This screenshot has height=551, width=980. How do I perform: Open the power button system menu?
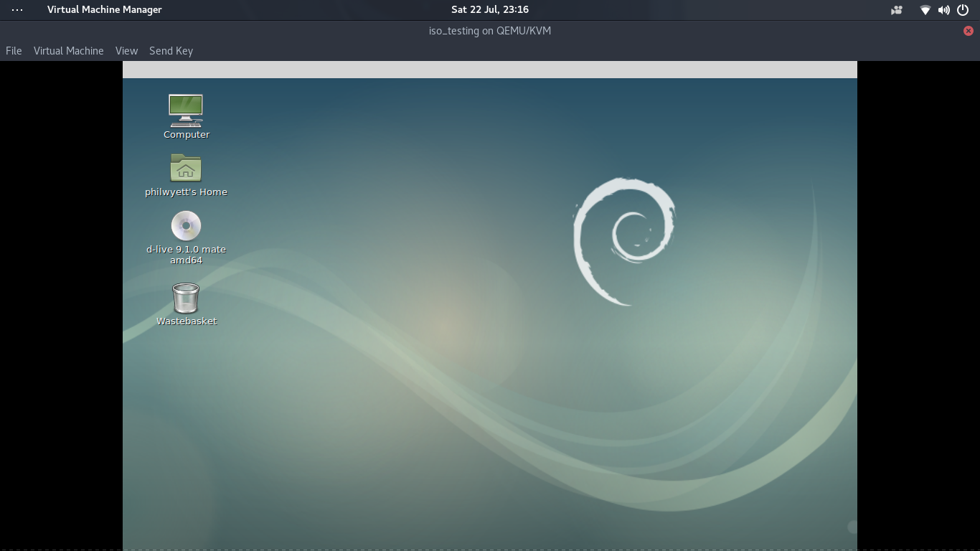click(963, 10)
